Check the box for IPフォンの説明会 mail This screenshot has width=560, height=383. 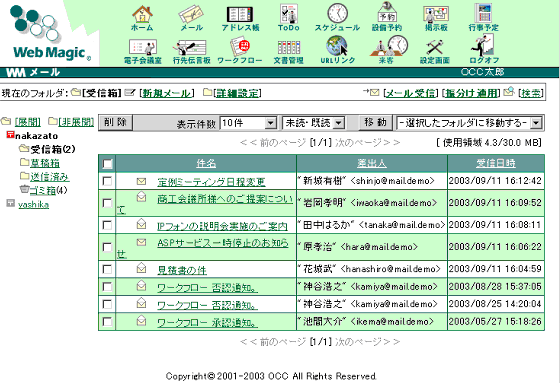pos(107,225)
